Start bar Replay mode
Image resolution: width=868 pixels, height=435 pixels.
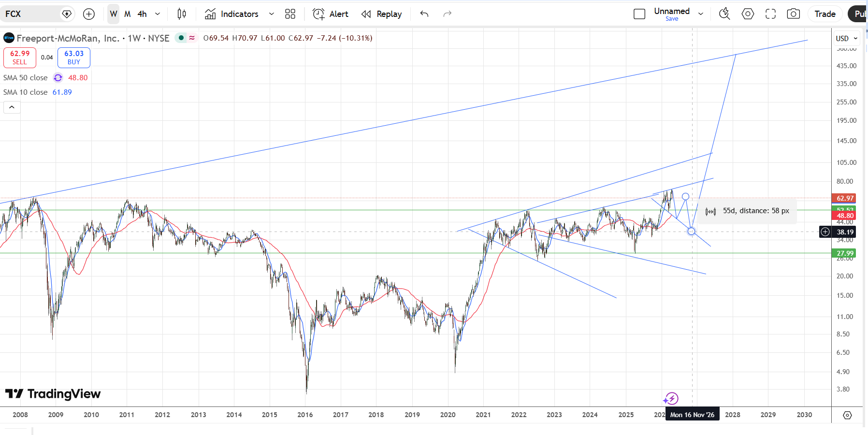pyautogui.click(x=382, y=14)
